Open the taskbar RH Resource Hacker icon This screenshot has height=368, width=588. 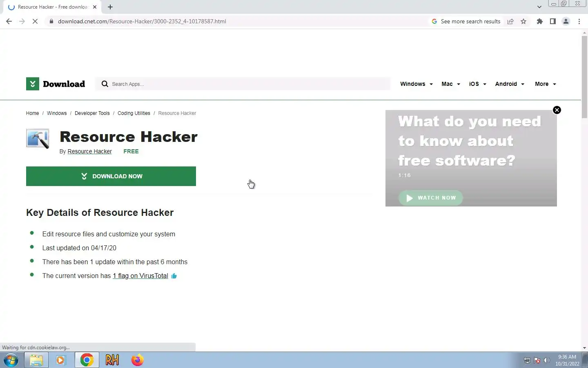click(112, 360)
